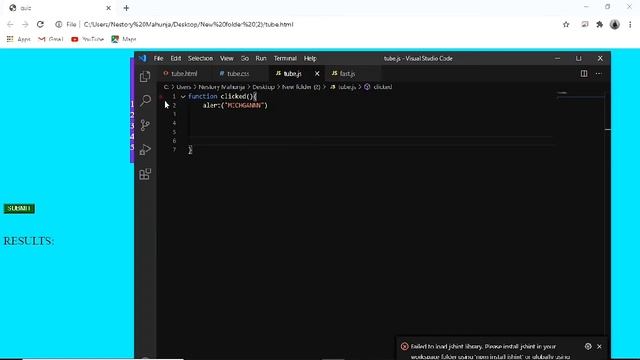Open the notification settings gear
The image size is (640, 360).
coord(588,346)
